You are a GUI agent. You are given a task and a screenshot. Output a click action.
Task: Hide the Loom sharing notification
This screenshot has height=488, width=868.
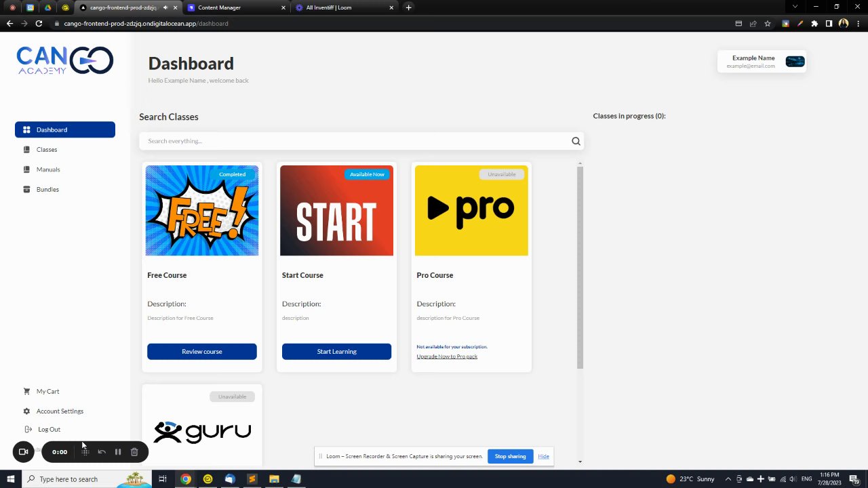click(543, 456)
